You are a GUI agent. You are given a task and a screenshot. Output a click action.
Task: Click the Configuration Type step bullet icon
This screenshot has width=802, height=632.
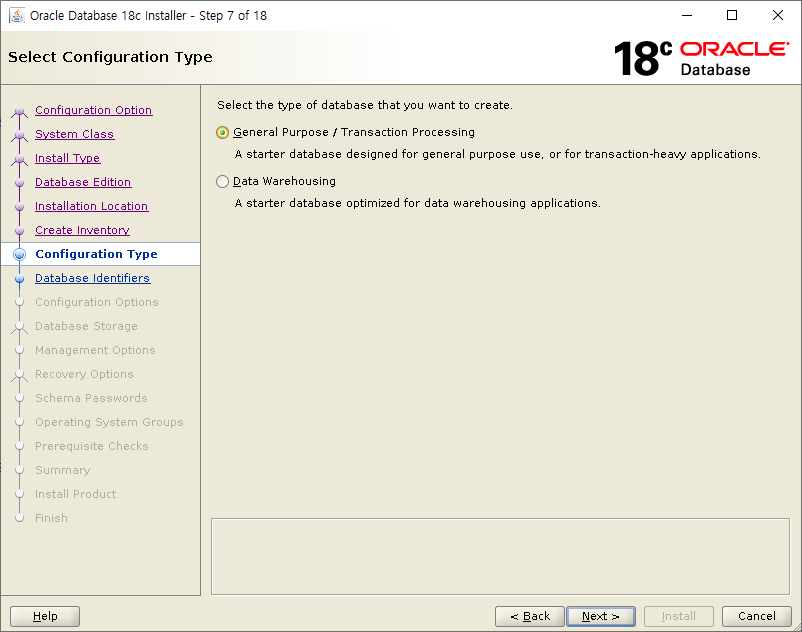[19, 254]
